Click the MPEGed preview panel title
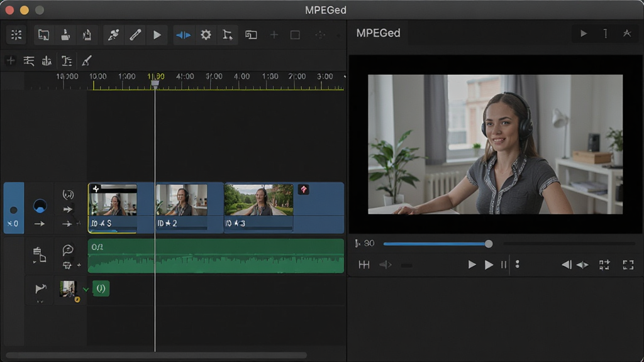Viewport: 644px width, 362px height. pos(378,33)
